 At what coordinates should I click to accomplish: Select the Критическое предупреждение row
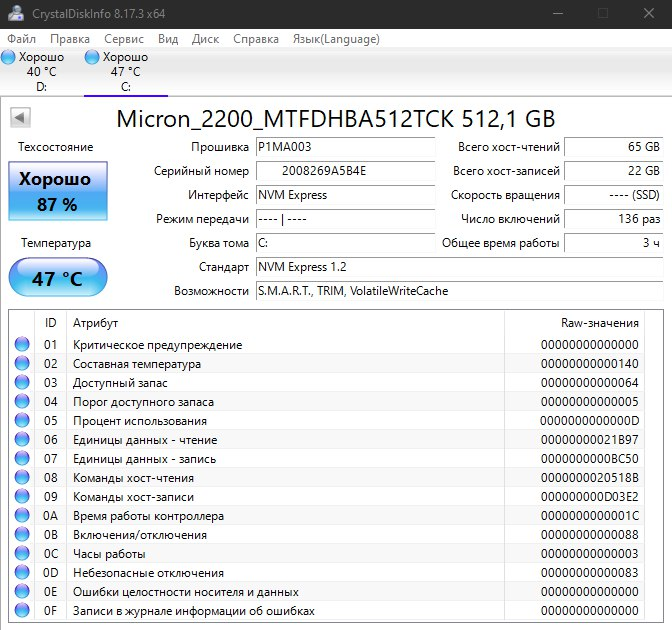click(x=327, y=345)
